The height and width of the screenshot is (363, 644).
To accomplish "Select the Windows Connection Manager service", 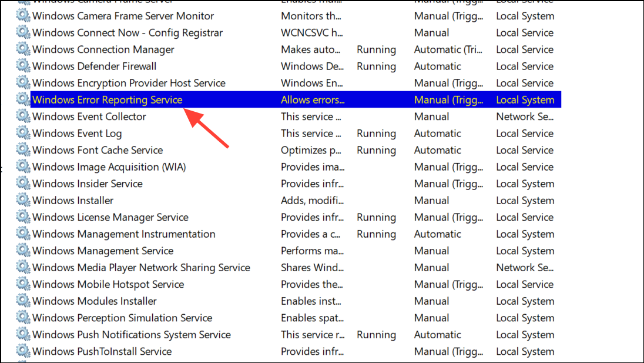I will point(103,50).
